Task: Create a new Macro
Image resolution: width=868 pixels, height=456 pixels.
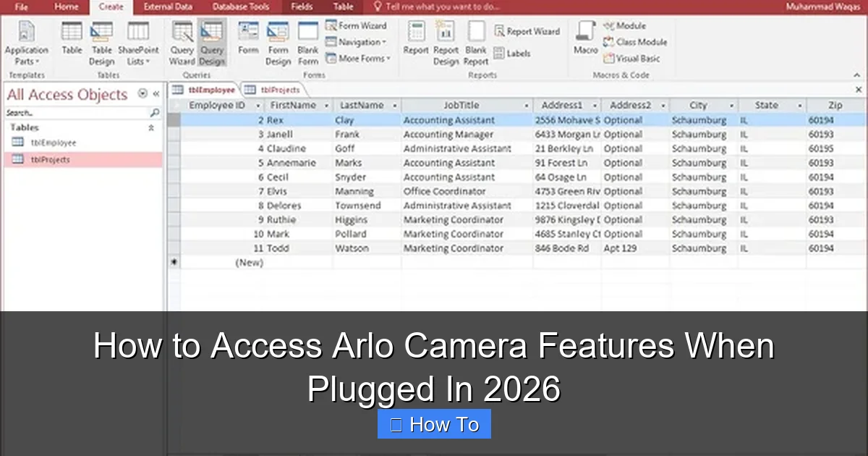Action: (x=584, y=40)
